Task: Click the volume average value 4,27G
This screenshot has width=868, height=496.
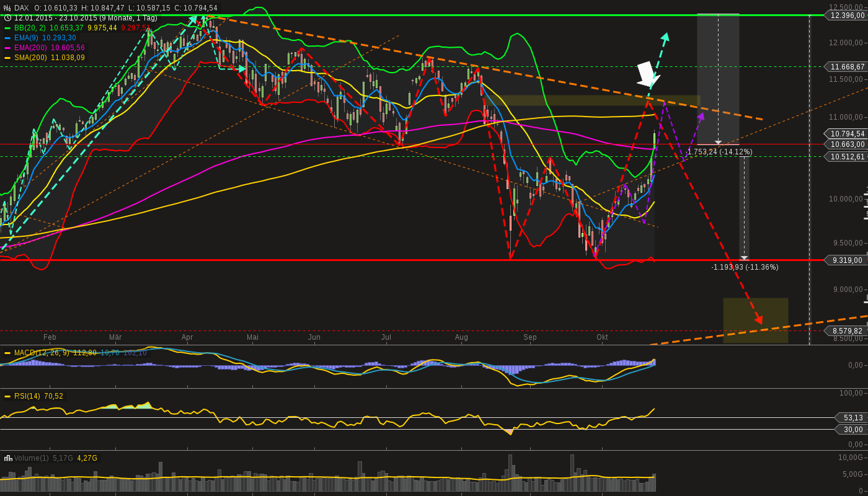Action: click(87, 458)
